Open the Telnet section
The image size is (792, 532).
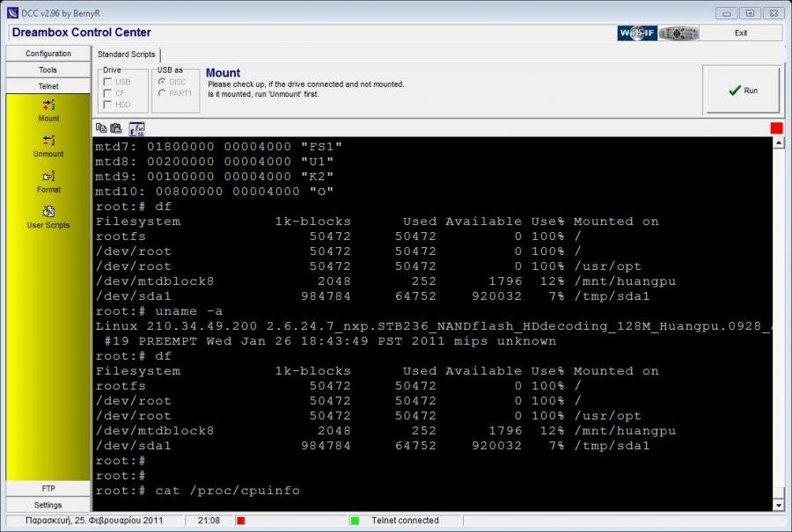(x=48, y=86)
